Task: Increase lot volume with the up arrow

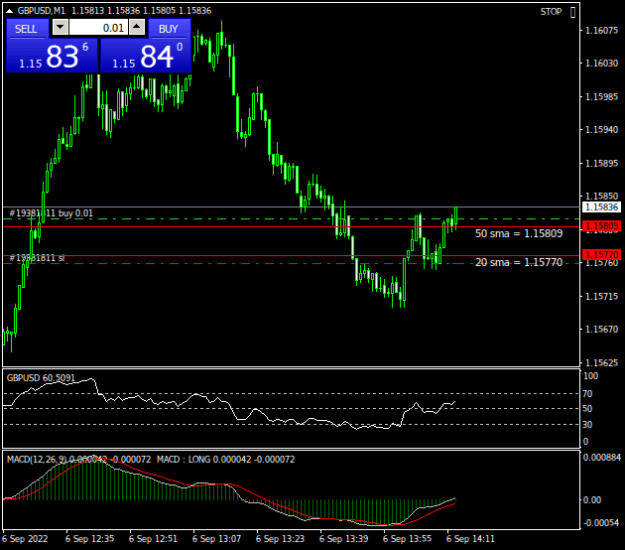Action: (137, 28)
